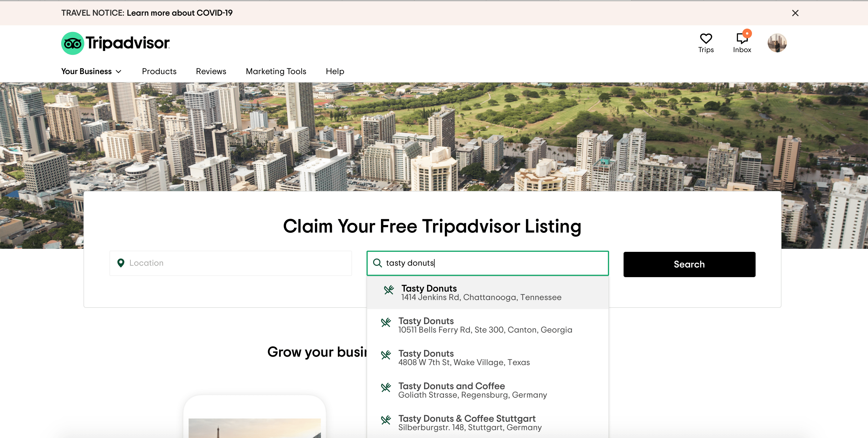868x438 pixels.
Task: Open the Learn more about COVID-19 link
Action: click(180, 13)
